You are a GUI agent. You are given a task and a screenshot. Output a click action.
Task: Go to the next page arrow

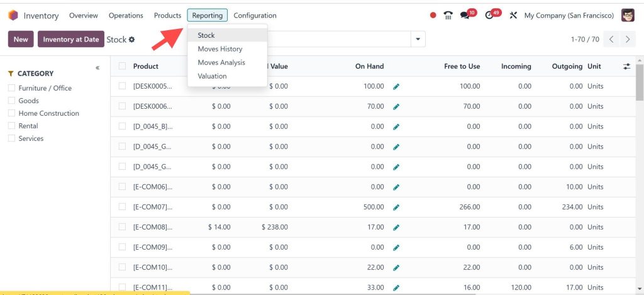coord(627,40)
